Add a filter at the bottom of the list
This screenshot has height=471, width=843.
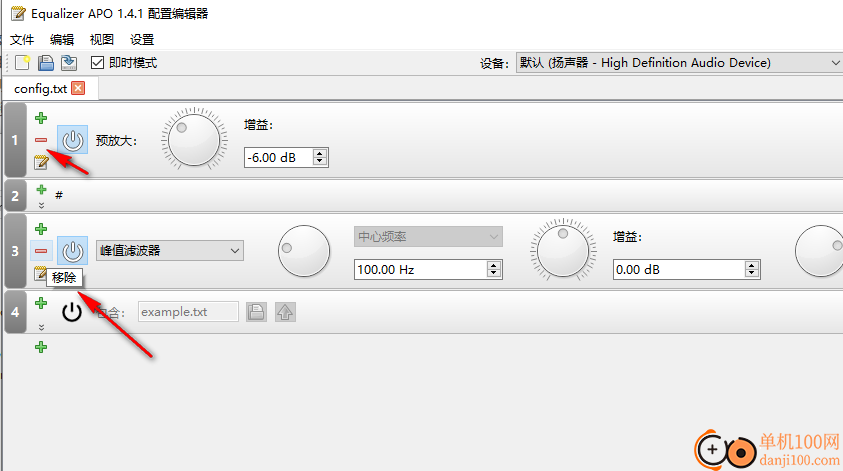[x=41, y=347]
